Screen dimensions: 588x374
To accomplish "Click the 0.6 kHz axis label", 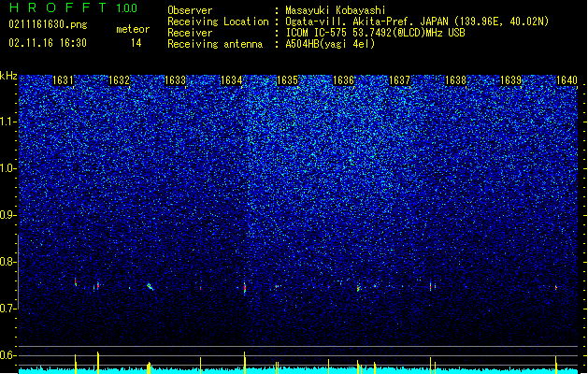I will pyautogui.click(x=8, y=355).
